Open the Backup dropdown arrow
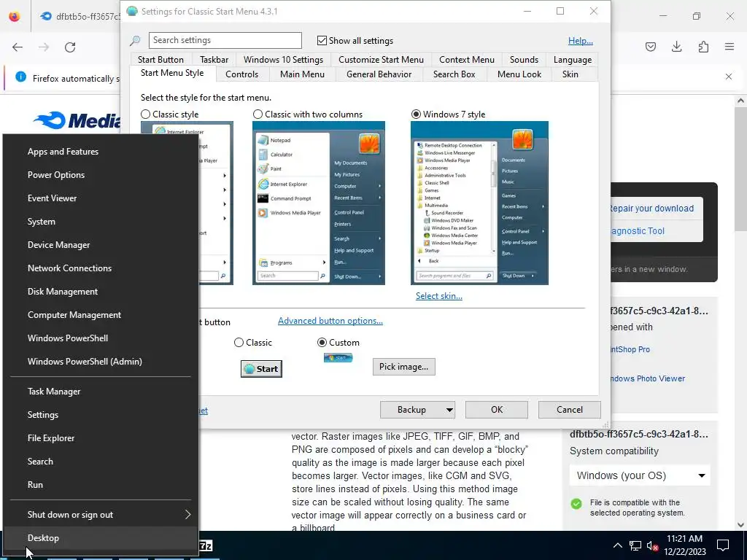The image size is (747, 560). click(449, 410)
